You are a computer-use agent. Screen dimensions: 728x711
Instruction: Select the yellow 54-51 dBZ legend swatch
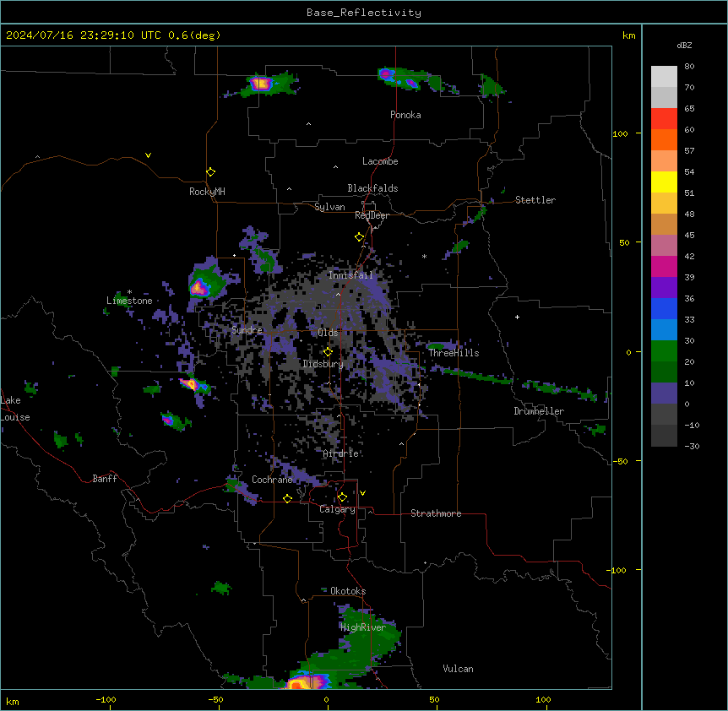[664, 182]
